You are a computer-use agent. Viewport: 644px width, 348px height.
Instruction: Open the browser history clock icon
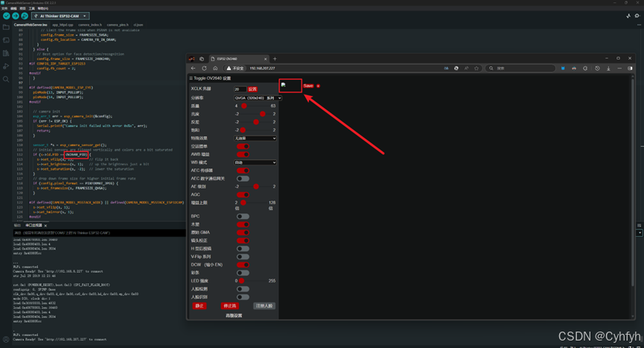[597, 69]
